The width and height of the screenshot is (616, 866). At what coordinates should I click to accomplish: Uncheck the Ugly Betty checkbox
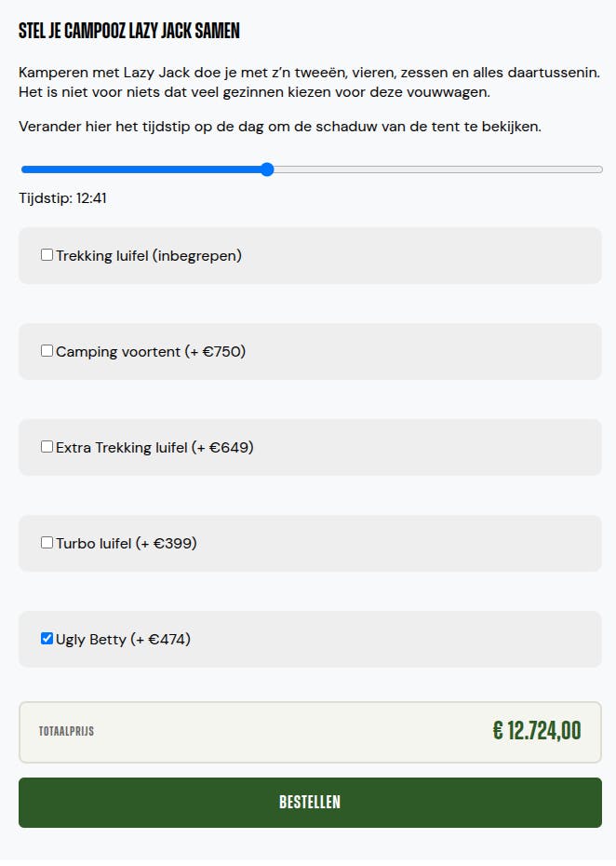click(x=47, y=639)
